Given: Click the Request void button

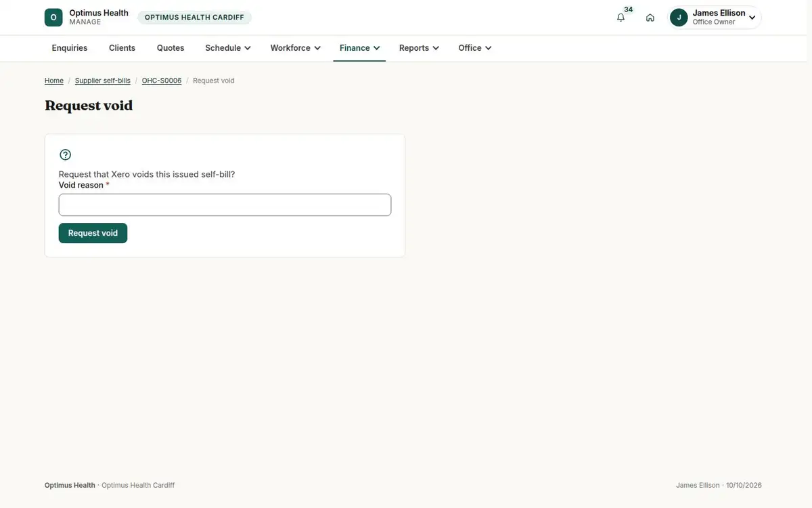Looking at the screenshot, I should [93, 233].
